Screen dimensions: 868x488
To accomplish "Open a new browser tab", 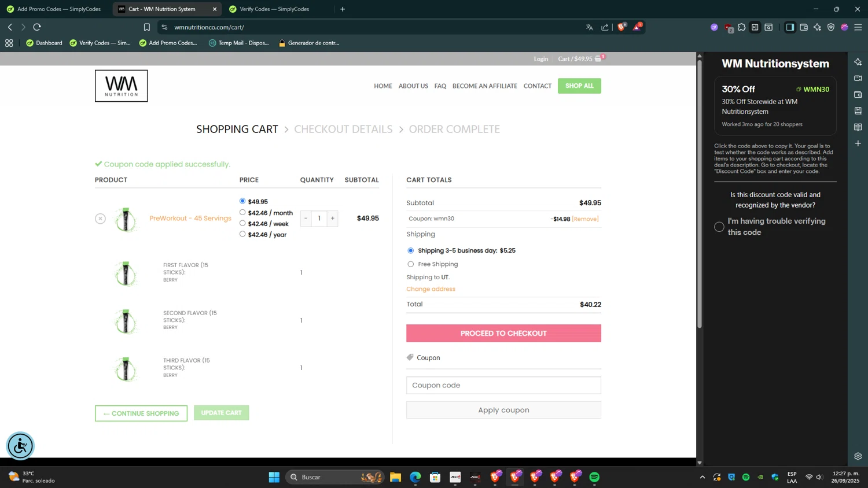I will (343, 9).
